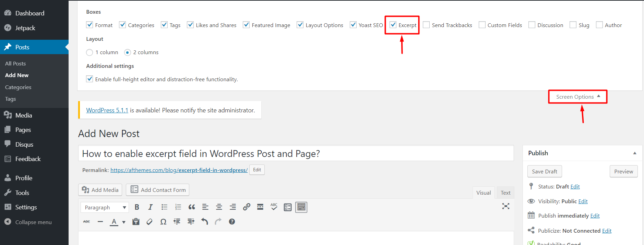644x245 pixels.
Task: Open keyboard shortcuts help icon
Action: click(x=232, y=222)
